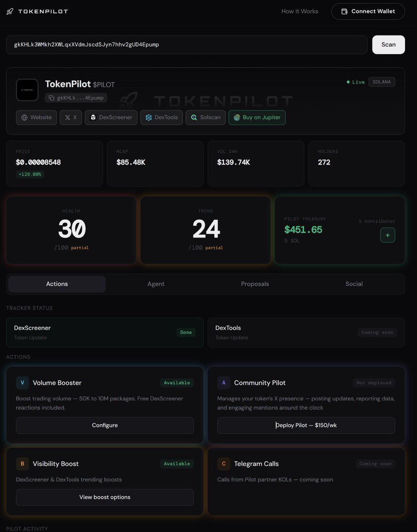The height and width of the screenshot is (532, 417).
Task: Click the Visibility Boost title
Action: [56, 464]
